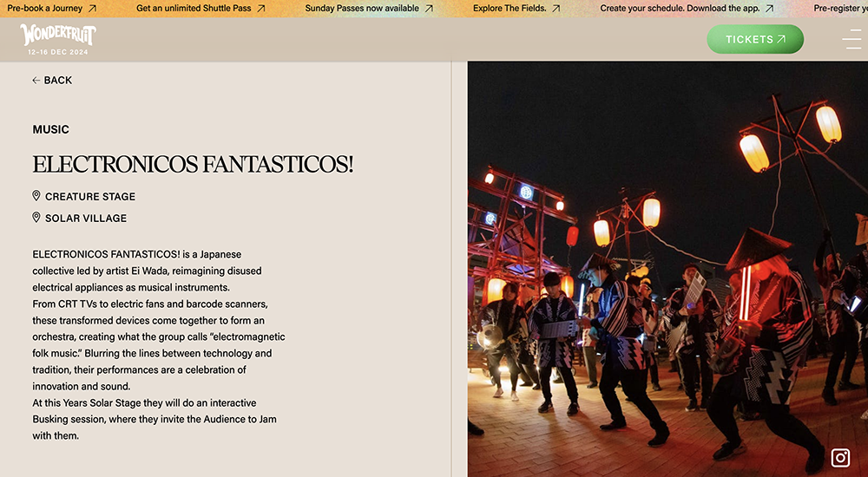Open the SOLAR VILLAGE location
Viewport: 868px width, 477px height.
[86, 218]
